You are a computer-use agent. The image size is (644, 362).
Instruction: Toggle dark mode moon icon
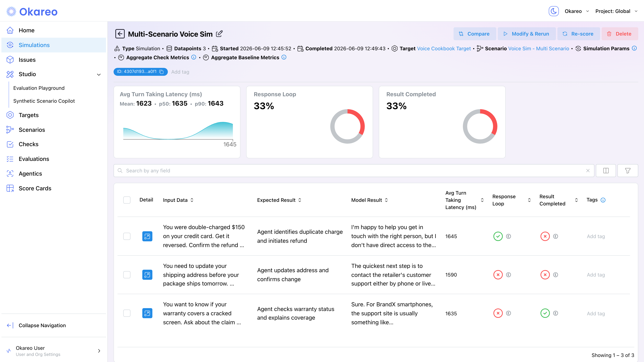tap(553, 11)
